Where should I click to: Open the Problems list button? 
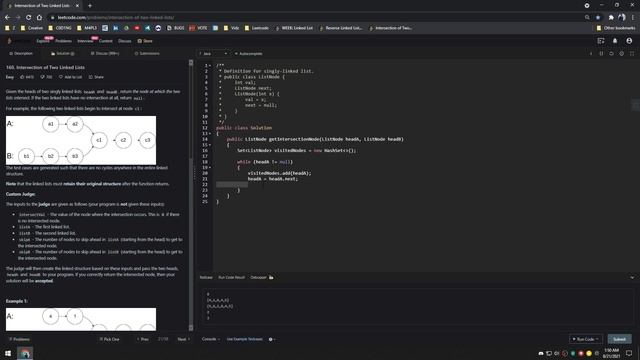click(19, 339)
